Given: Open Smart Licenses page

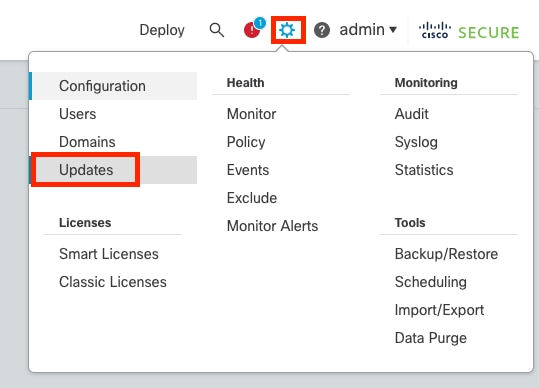Looking at the screenshot, I should pyautogui.click(x=109, y=254).
